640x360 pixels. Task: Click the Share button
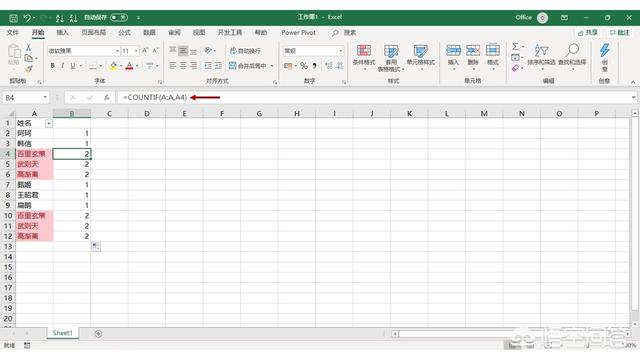(x=588, y=33)
